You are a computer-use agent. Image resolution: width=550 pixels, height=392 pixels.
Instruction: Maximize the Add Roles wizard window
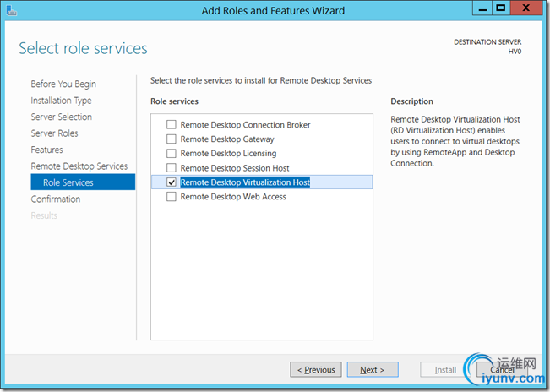tap(502, 8)
